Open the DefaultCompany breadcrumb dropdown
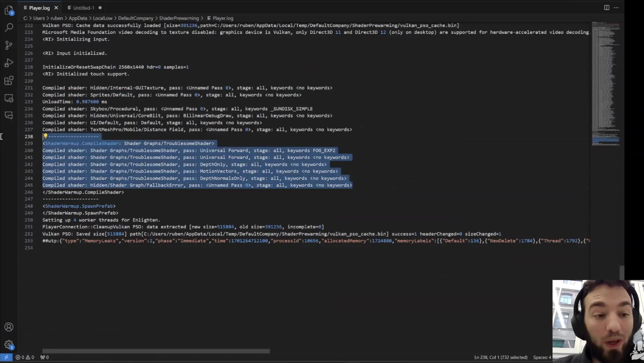This screenshot has height=363, width=644. (136, 18)
